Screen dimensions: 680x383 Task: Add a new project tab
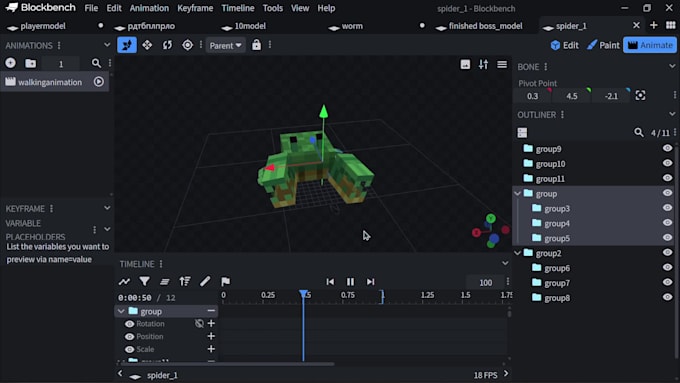coord(654,25)
